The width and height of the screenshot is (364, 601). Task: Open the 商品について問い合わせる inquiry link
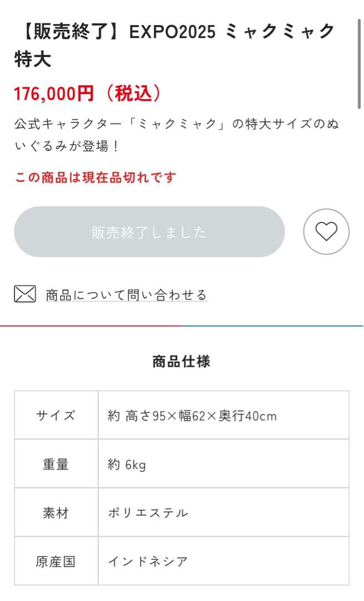click(x=122, y=294)
